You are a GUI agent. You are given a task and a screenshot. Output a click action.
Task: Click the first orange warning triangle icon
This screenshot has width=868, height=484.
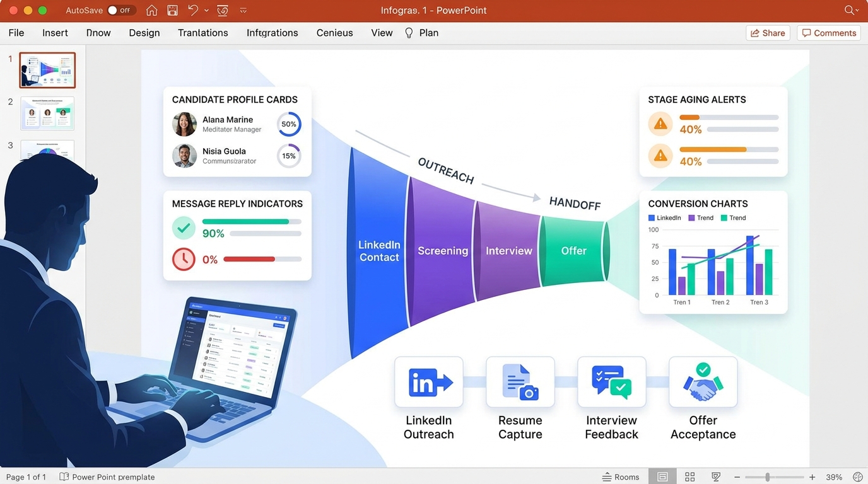[660, 124]
